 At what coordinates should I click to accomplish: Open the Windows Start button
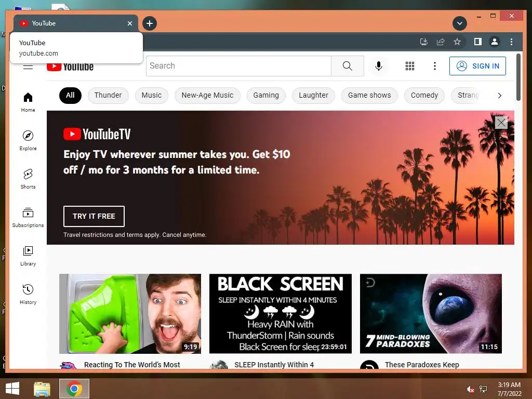pyautogui.click(x=12, y=389)
